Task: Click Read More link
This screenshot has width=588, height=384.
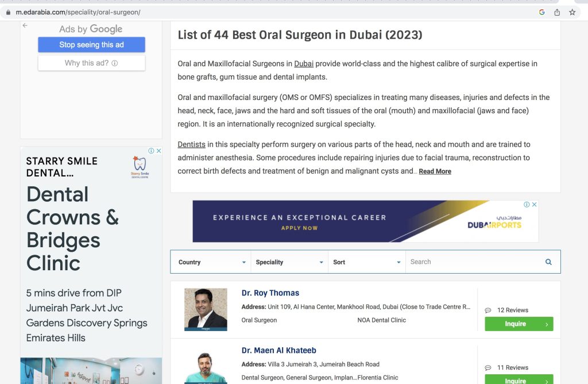Action: [x=435, y=171]
